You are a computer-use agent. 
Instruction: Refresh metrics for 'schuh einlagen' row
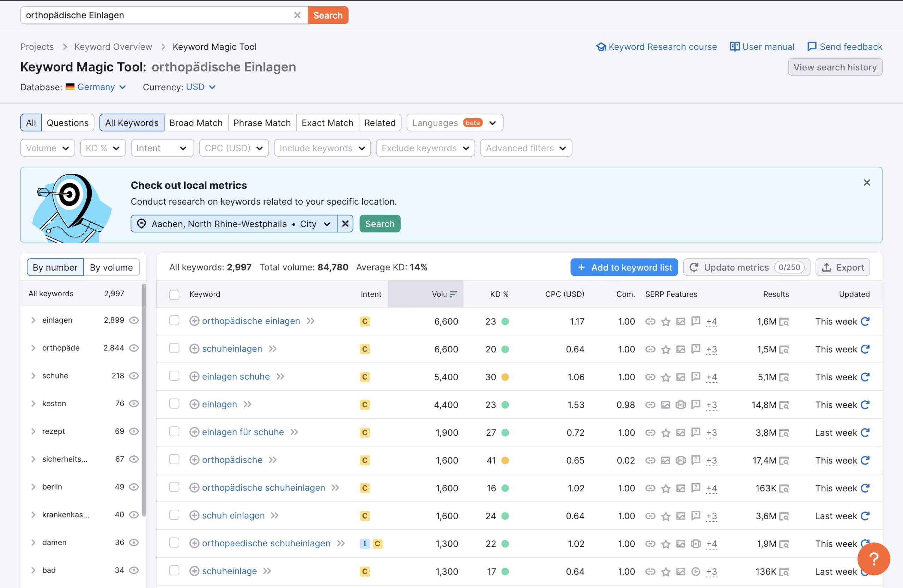pyautogui.click(x=866, y=516)
